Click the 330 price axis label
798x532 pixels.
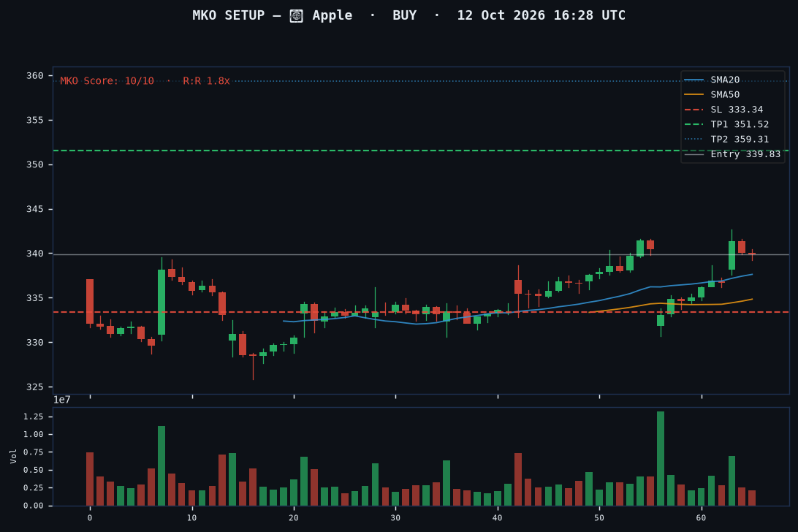click(35, 343)
